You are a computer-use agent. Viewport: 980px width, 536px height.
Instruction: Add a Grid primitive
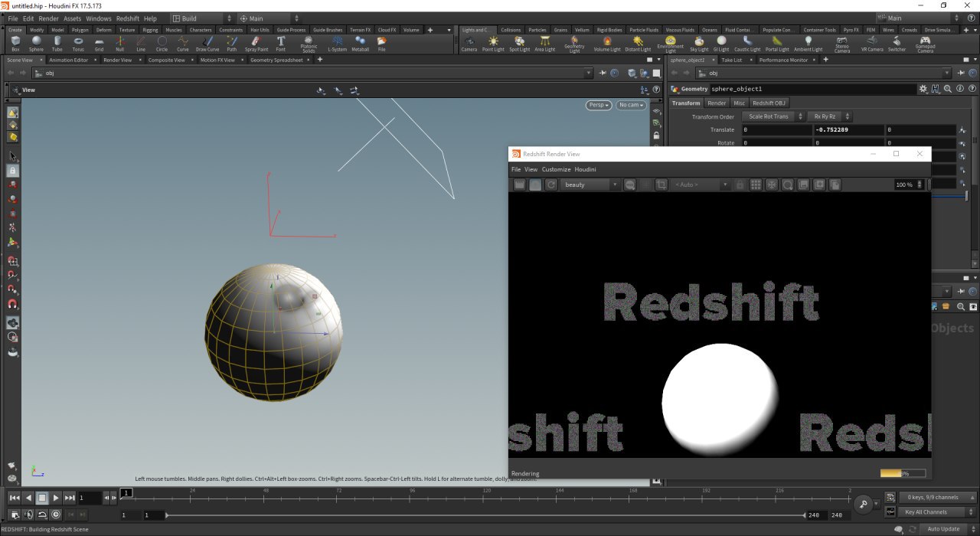coord(99,43)
